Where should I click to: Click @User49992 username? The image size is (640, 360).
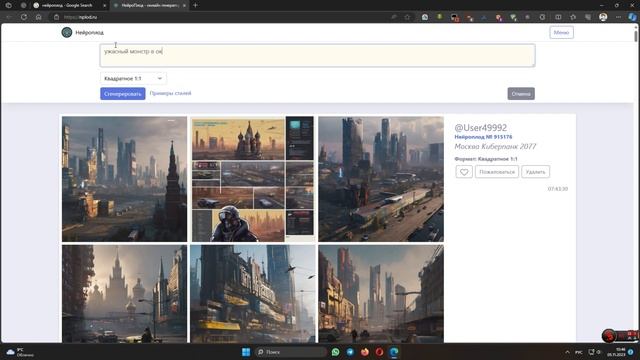pyautogui.click(x=480, y=128)
